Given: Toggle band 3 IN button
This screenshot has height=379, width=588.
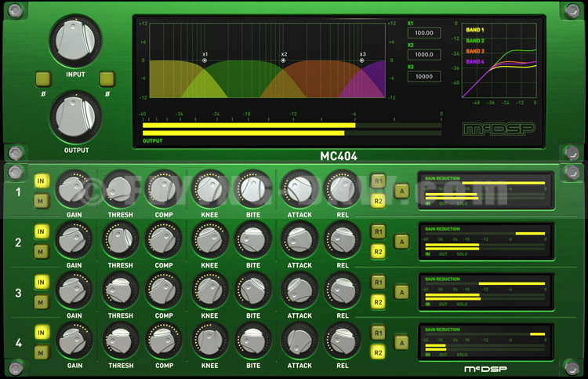Looking at the screenshot, I should [42, 282].
